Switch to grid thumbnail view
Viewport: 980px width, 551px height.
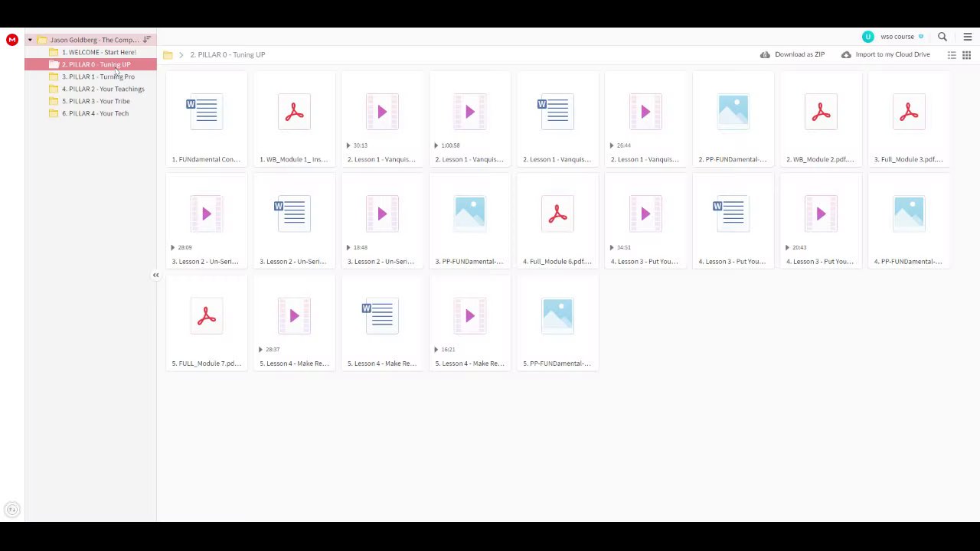click(x=966, y=55)
